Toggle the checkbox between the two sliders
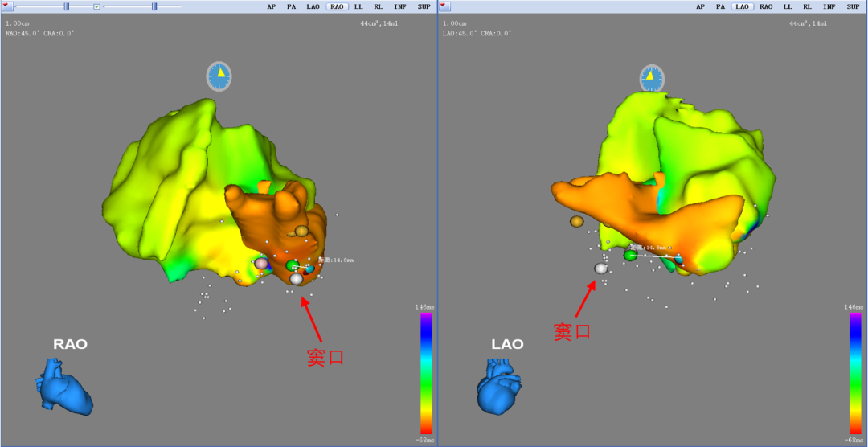Screen dimensions: 868x447 coord(96,6)
